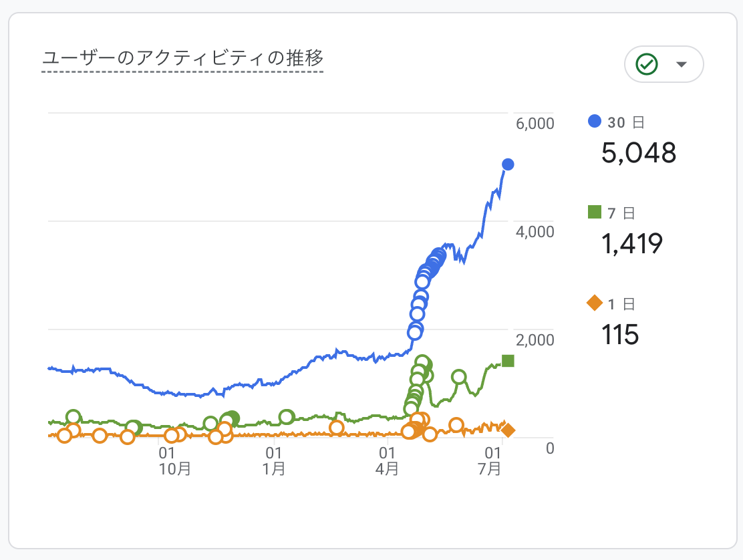
Task: Click the ユーザーのアクティビティの推移 title link
Action: pyautogui.click(x=184, y=58)
